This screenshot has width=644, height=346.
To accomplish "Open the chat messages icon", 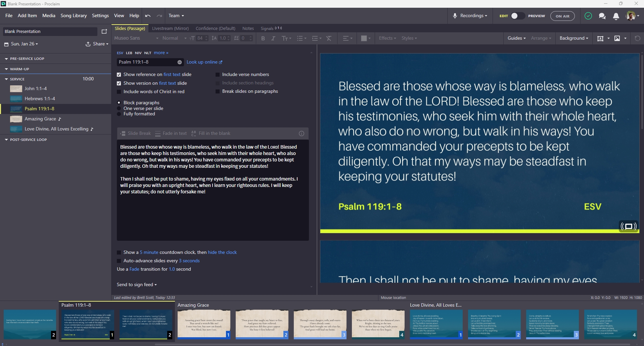I will (602, 16).
